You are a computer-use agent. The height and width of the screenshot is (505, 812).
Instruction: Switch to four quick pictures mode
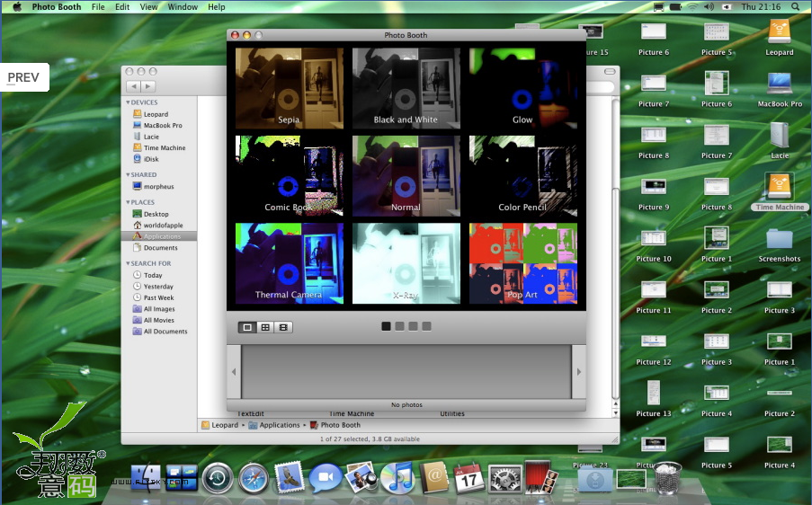point(265,327)
